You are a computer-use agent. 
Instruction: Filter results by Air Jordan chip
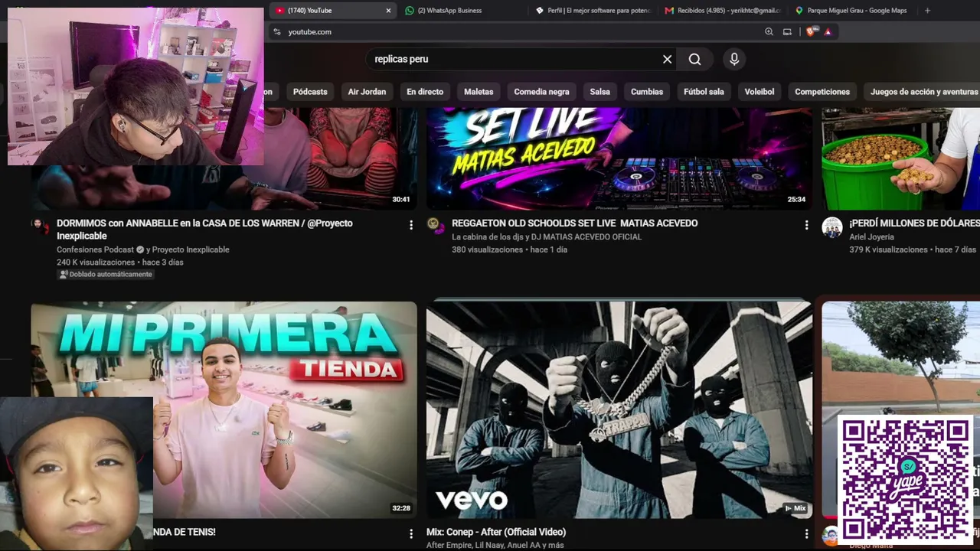coord(367,92)
